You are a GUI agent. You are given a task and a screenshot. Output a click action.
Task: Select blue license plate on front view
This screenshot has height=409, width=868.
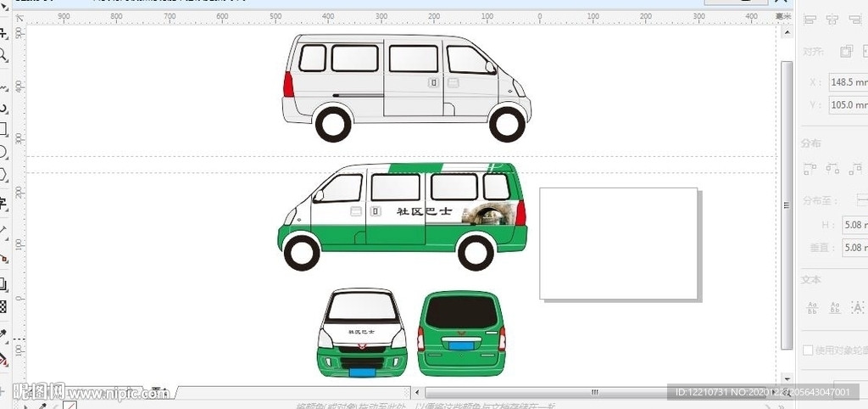click(x=362, y=373)
